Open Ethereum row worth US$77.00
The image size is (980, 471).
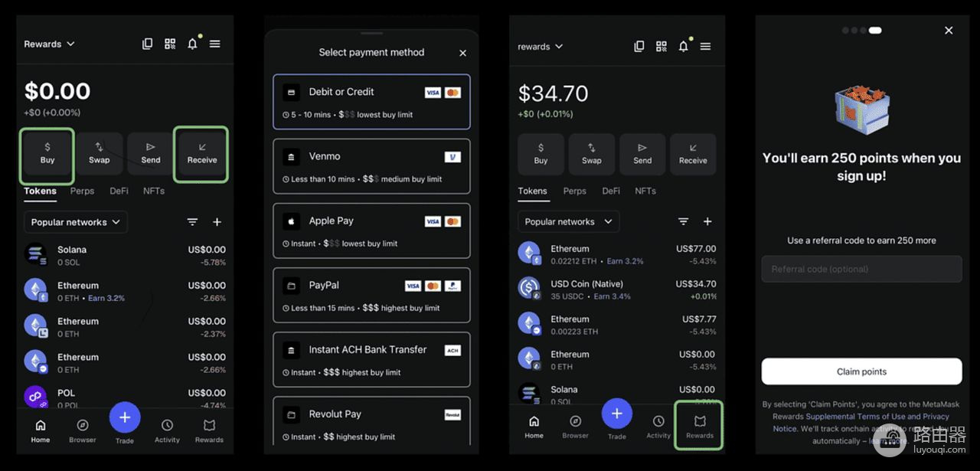tap(617, 254)
